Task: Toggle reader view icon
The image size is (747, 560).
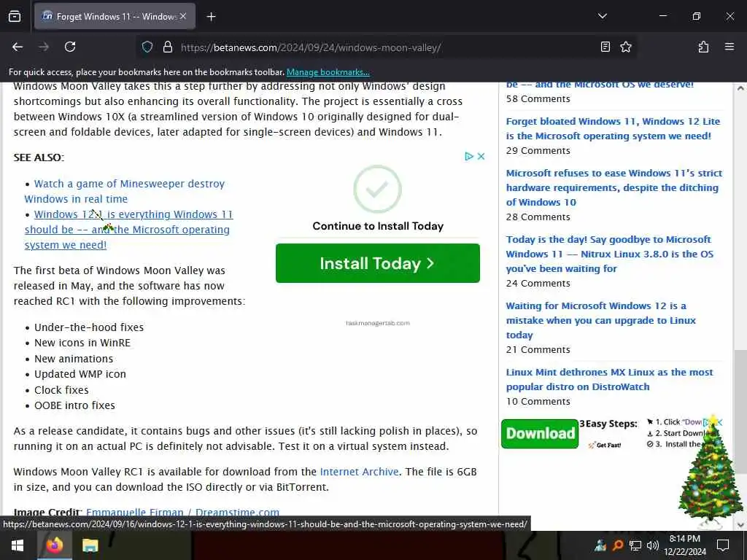Action: (605, 47)
